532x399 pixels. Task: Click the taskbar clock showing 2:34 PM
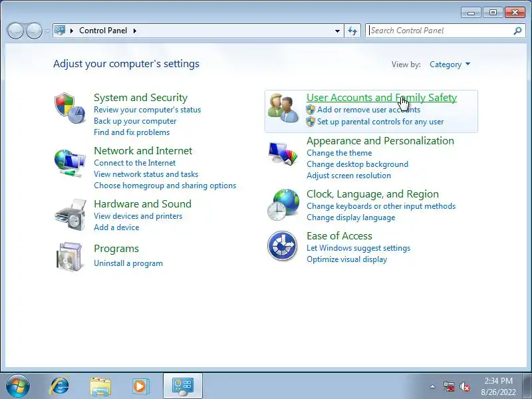pos(498,386)
